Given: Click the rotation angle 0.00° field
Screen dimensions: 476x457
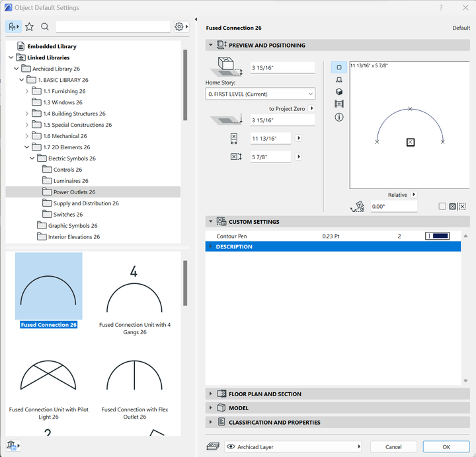Looking at the screenshot, I should pos(394,207).
